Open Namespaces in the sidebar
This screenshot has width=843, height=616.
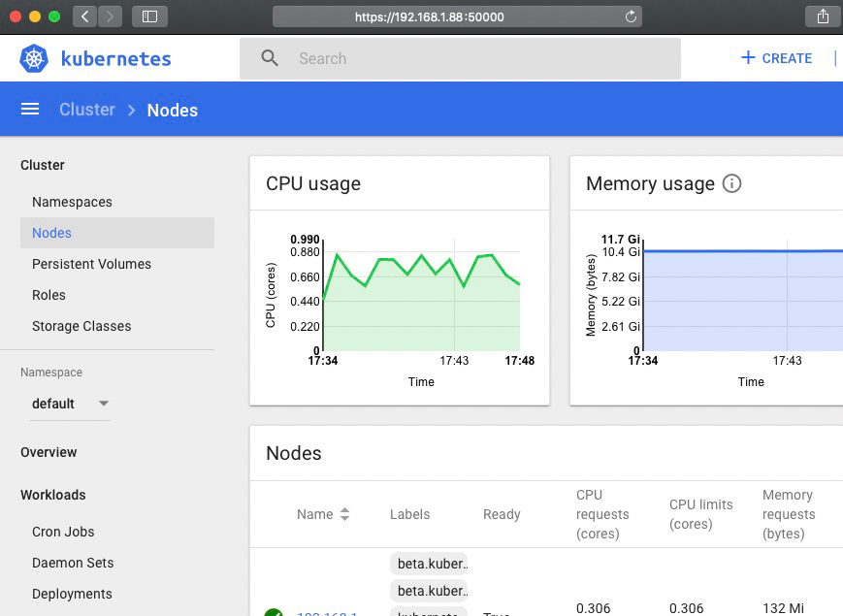tap(72, 202)
